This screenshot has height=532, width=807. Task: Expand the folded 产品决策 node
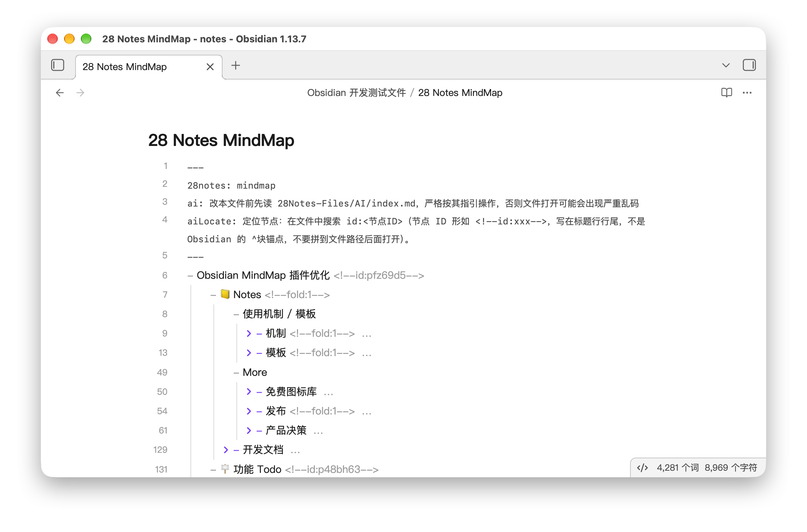coord(249,430)
